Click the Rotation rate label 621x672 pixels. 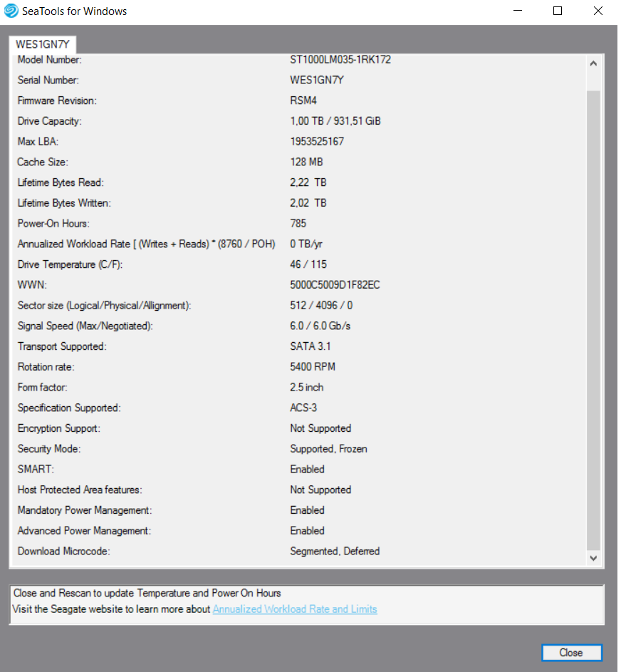[x=46, y=367]
